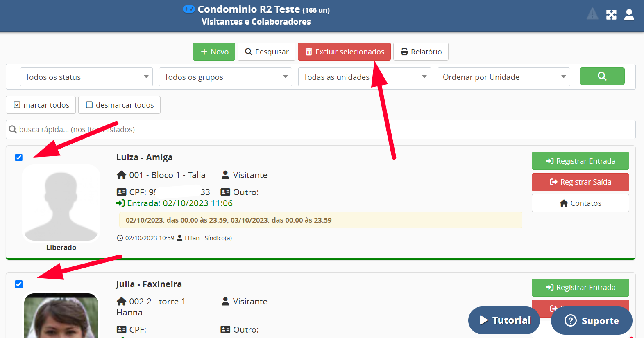Click the Relatório printer button

(x=421, y=52)
